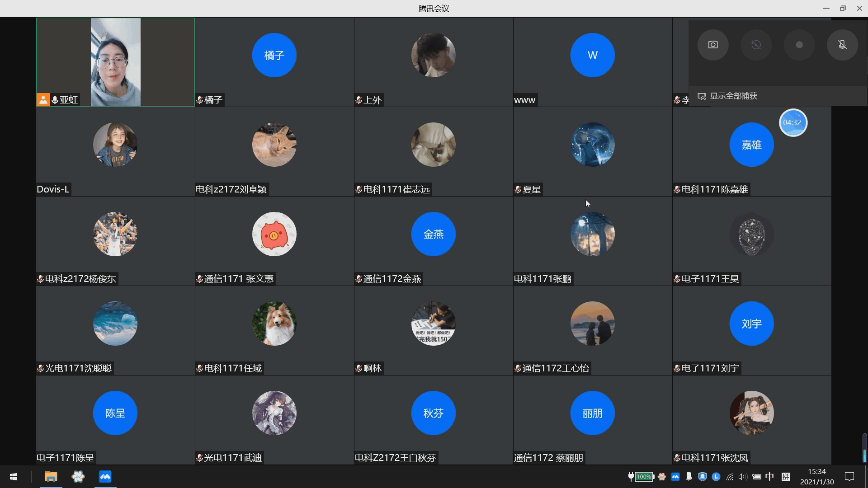Open the volume control in system tray
Viewport: 868px width, 488px height.
click(742, 477)
